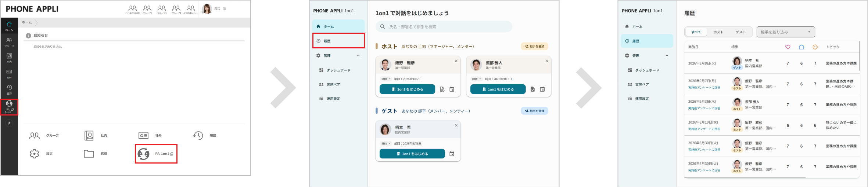Open グループ in PHONE APPLI dark sidebar
Viewport: 868px width, 187px height.
(x=9, y=42)
